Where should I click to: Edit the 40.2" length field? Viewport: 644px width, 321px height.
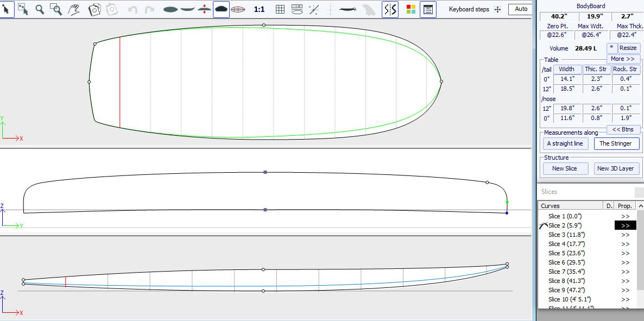click(558, 16)
